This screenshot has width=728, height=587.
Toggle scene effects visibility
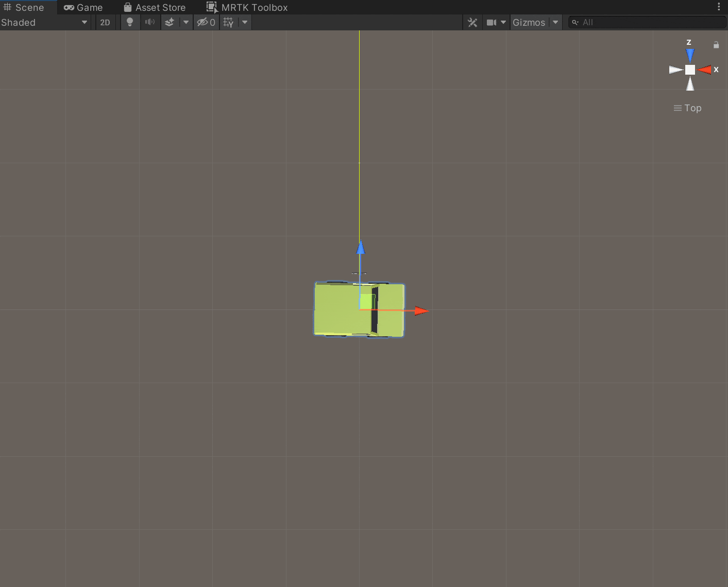pos(169,22)
